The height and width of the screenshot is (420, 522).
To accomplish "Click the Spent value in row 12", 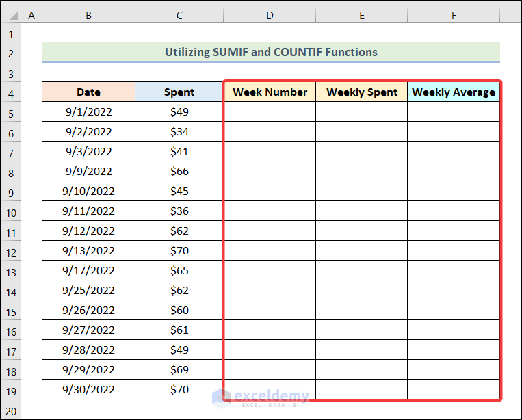I will coord(179,250).
